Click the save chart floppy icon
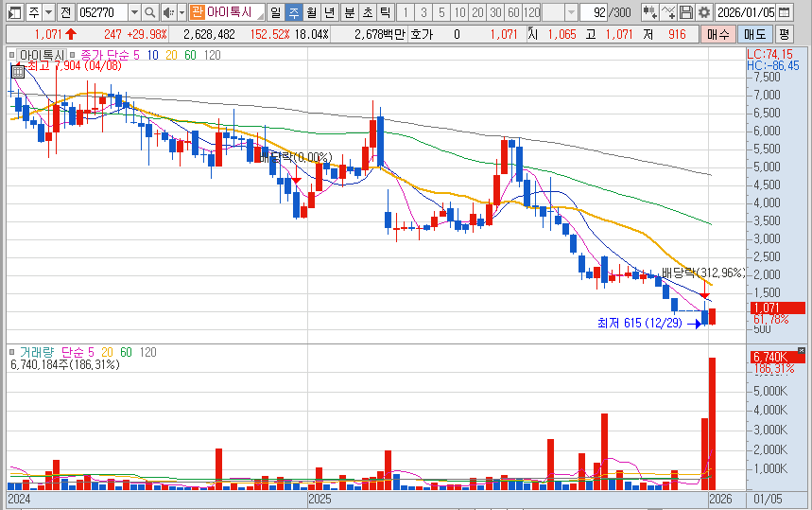The width and height of the screenshot is (812, 510). (x=686, y=12)
